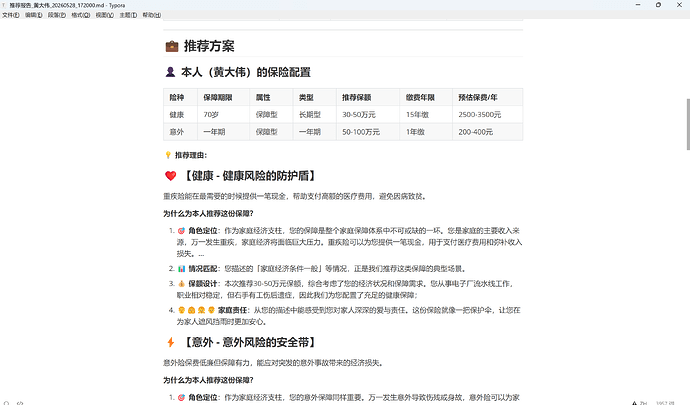Click the warning icon in status bar
690x405 pixels.
click(634, 403)
